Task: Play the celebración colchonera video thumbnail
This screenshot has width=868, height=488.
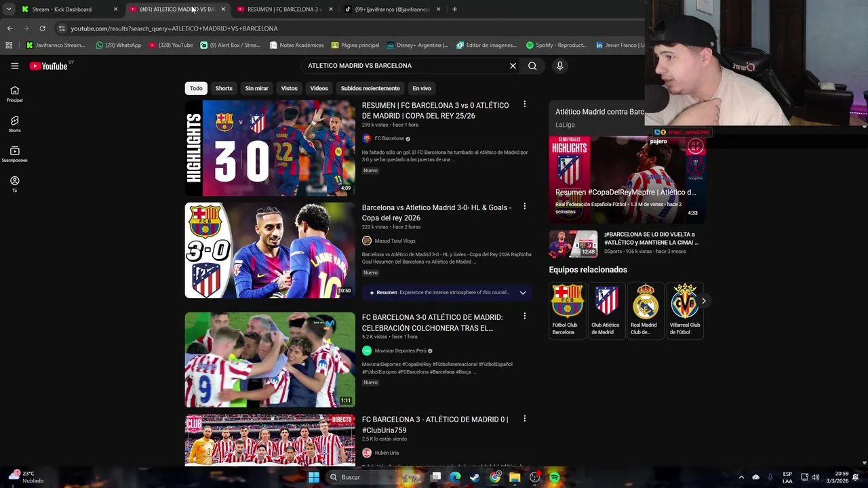Action: pyautogui.click(x=270, y=359)
